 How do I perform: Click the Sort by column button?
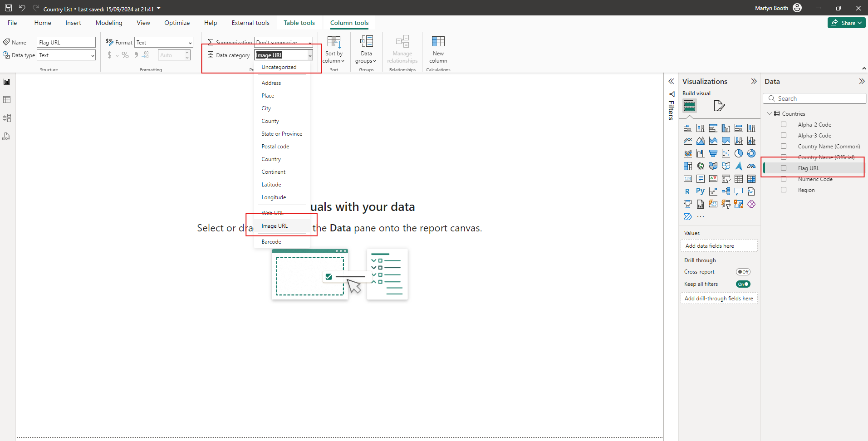334,50
